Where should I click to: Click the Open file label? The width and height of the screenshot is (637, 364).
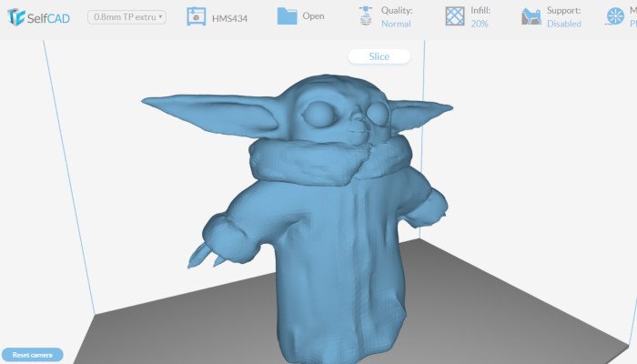(x=313, y=16)
